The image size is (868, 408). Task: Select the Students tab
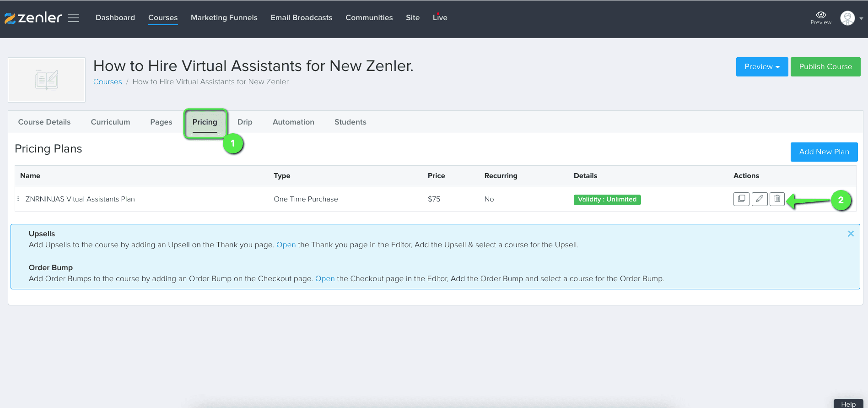(350, 122)
